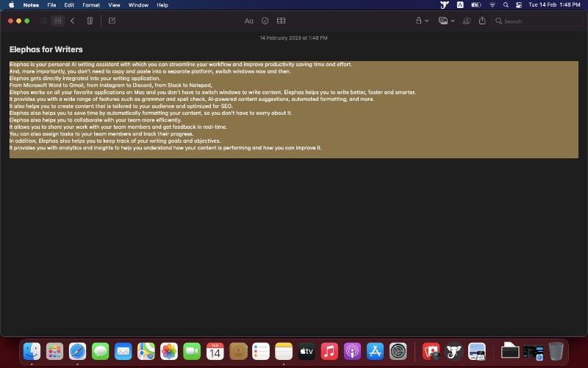Image resolution: width=588 pixels, height=368 pixels.
Task: Open the Trash in the Dock
Action: pos(556,352)
